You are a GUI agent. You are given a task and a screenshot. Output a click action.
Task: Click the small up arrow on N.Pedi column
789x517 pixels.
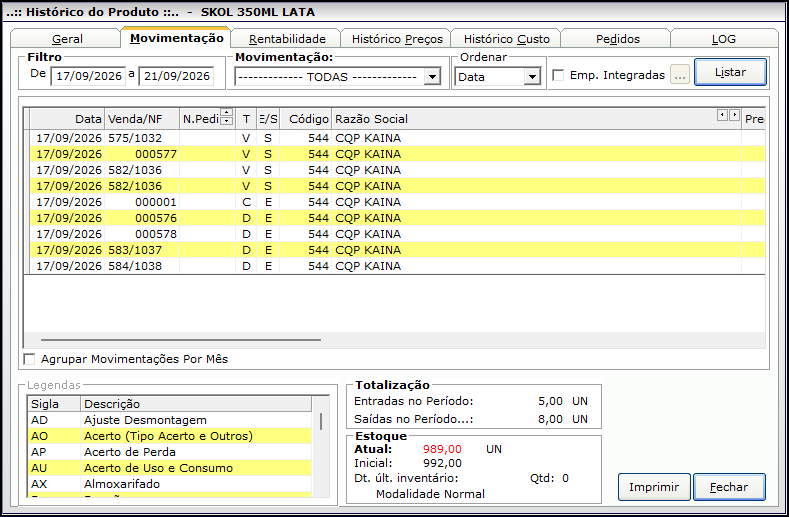227,112
